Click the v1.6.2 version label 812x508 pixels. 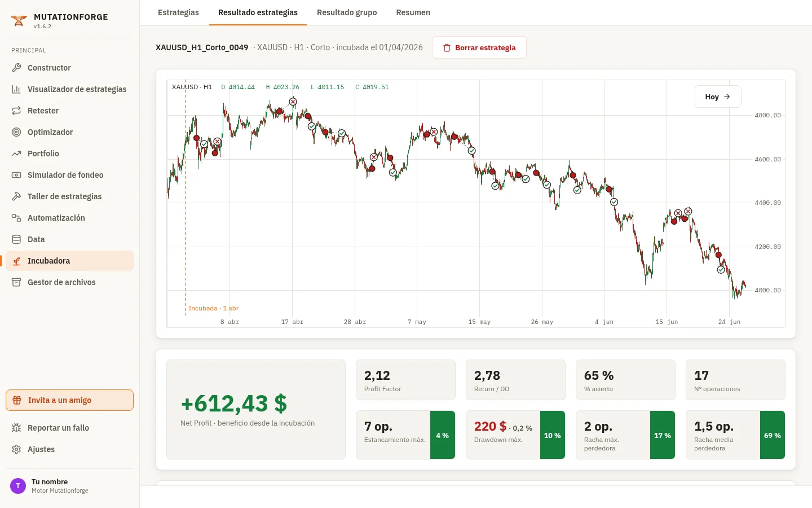[42, 27]
